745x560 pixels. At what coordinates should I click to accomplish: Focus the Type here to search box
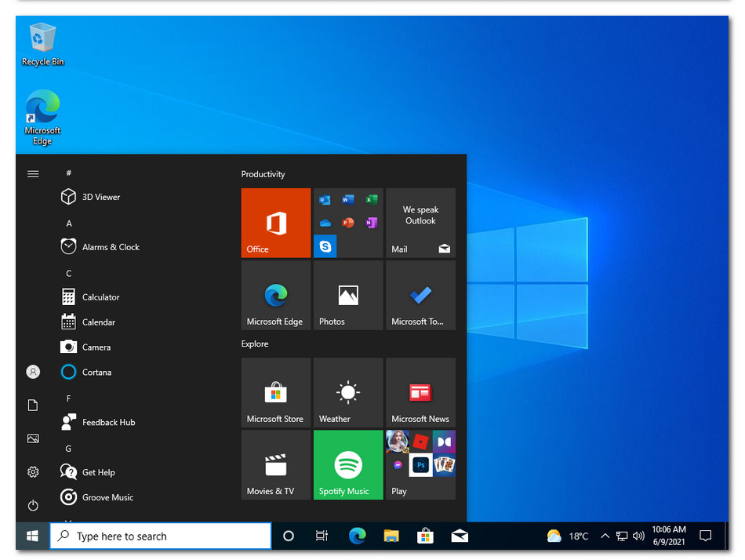click(x=161, y=536)
